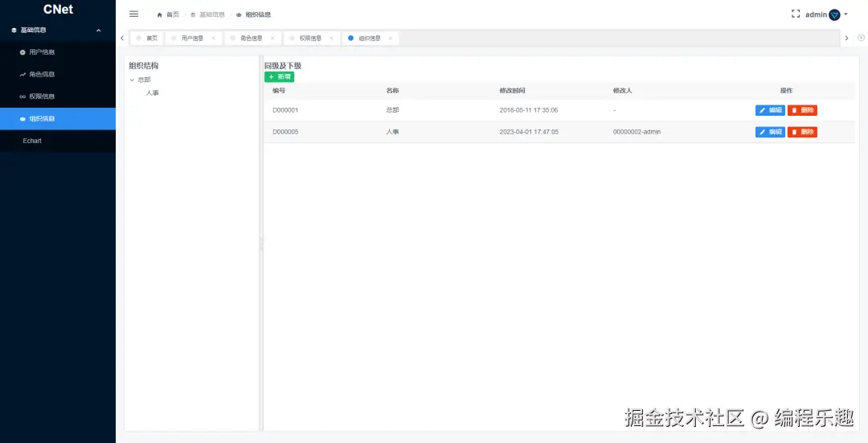868x443 pixels.
Task: Click the 用户信息 sidebar icon
Action: 23,52
